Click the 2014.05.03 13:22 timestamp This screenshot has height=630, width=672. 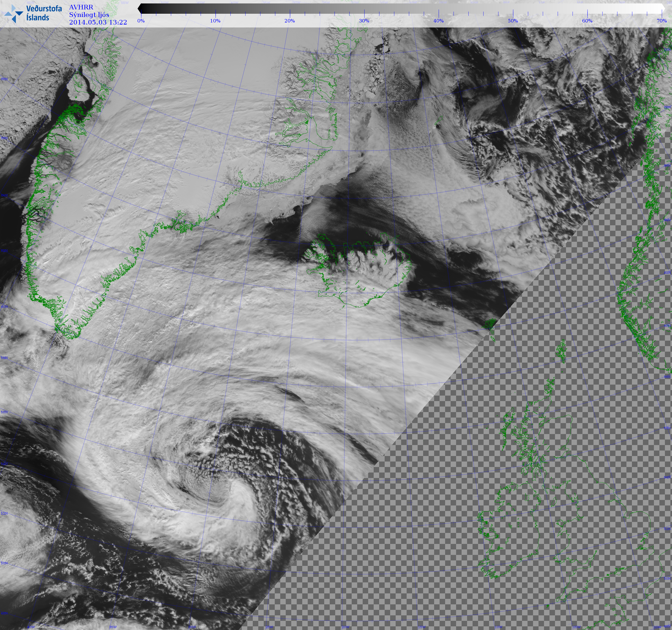tap(98, 22)
